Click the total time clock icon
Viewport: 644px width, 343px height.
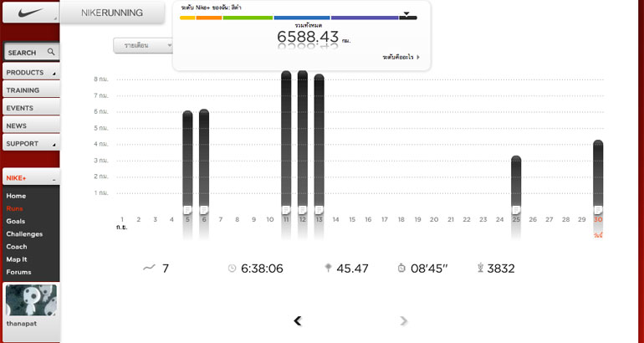click(232, 269)
